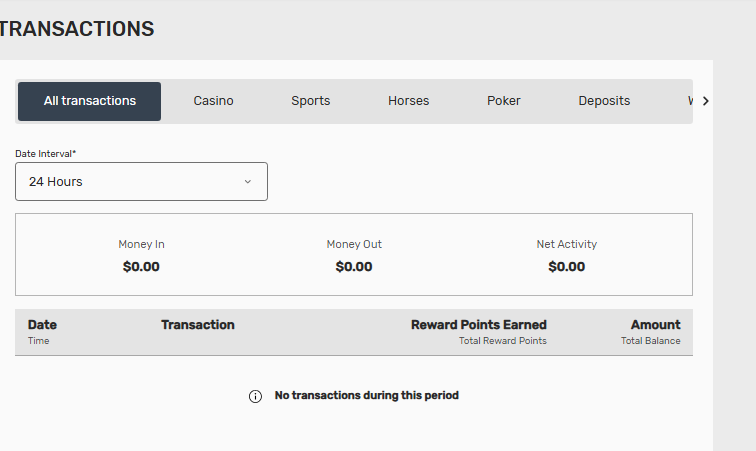The height and width of the screenshot is (451, 756).
Task: Click the Money In summary value
Action: 141,267
